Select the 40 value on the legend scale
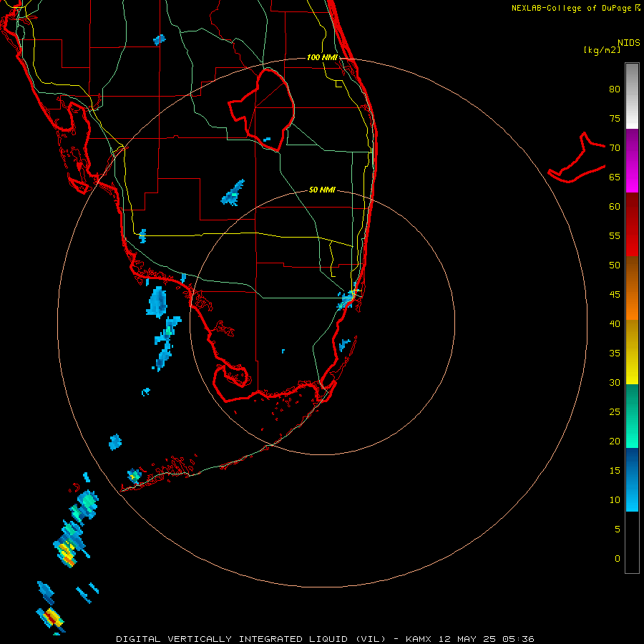The image size is (644, 644). 615,323
